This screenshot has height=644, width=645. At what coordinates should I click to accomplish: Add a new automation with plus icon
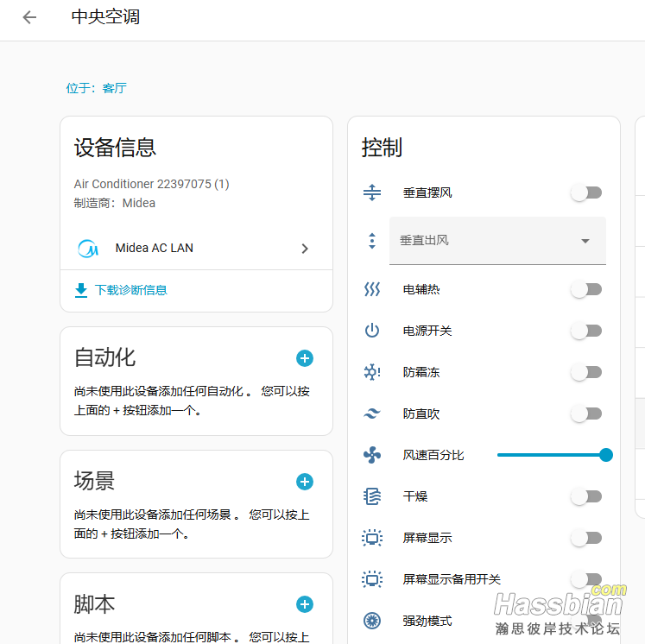[304, 358]
